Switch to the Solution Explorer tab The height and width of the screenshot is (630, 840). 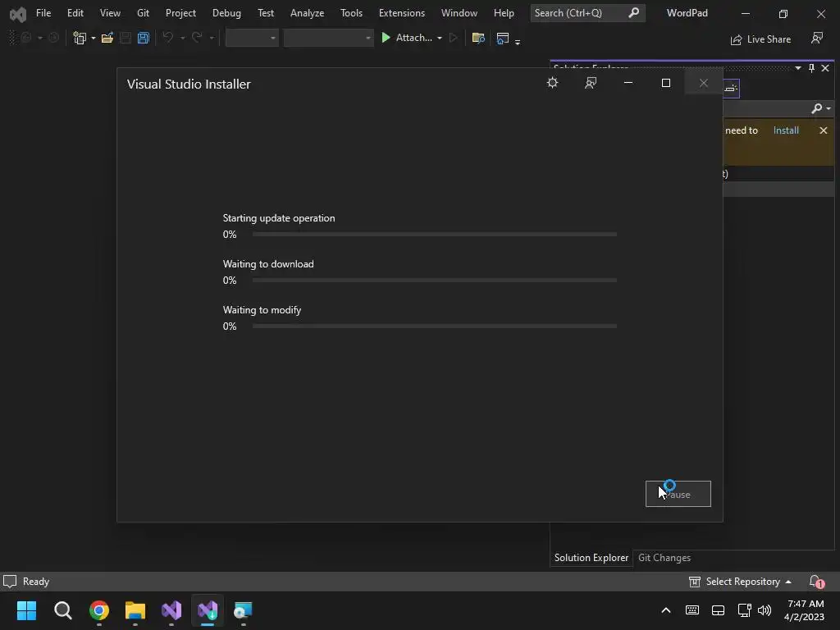click(x=591, y=558)
